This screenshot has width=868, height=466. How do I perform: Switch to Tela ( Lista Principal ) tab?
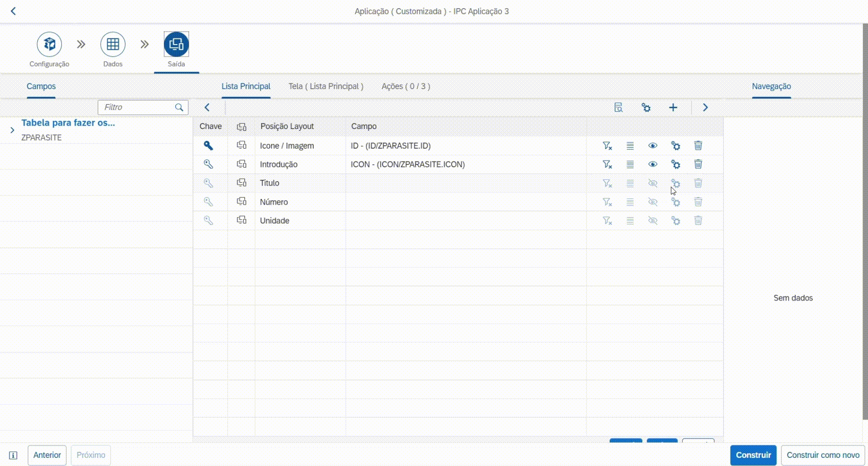[x=326, y=86]
